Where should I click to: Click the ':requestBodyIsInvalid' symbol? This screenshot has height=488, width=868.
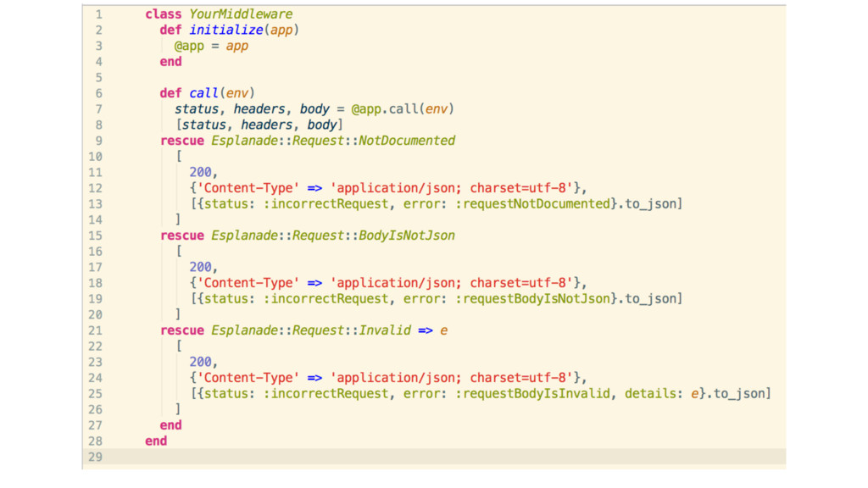click(532, 393)
